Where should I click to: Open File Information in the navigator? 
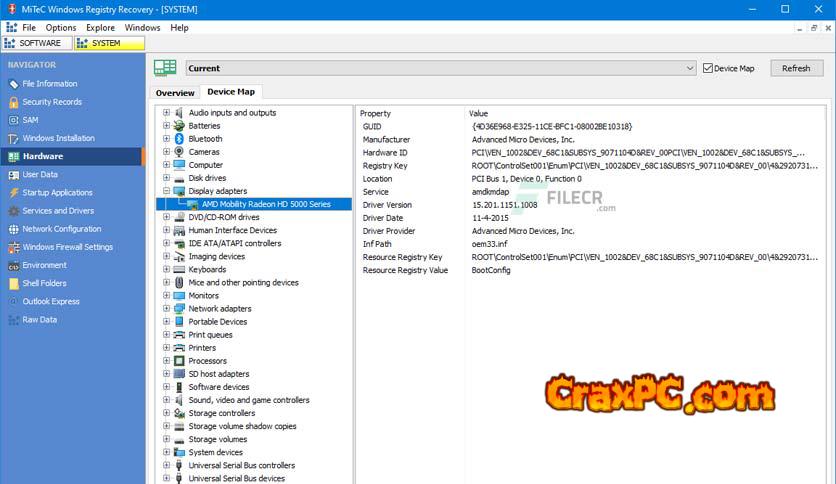click(x=50, y=84)
